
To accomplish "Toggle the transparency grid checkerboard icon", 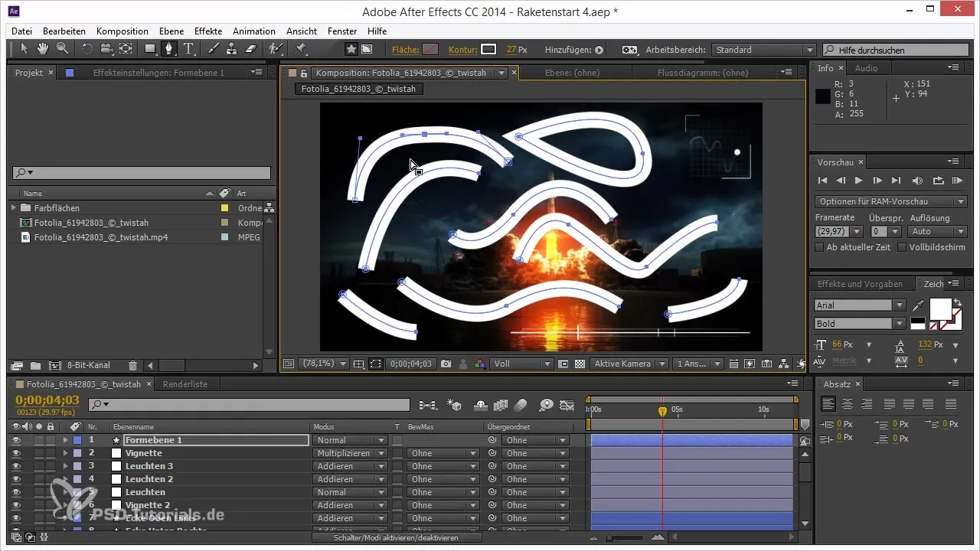I will coord(580,364).
